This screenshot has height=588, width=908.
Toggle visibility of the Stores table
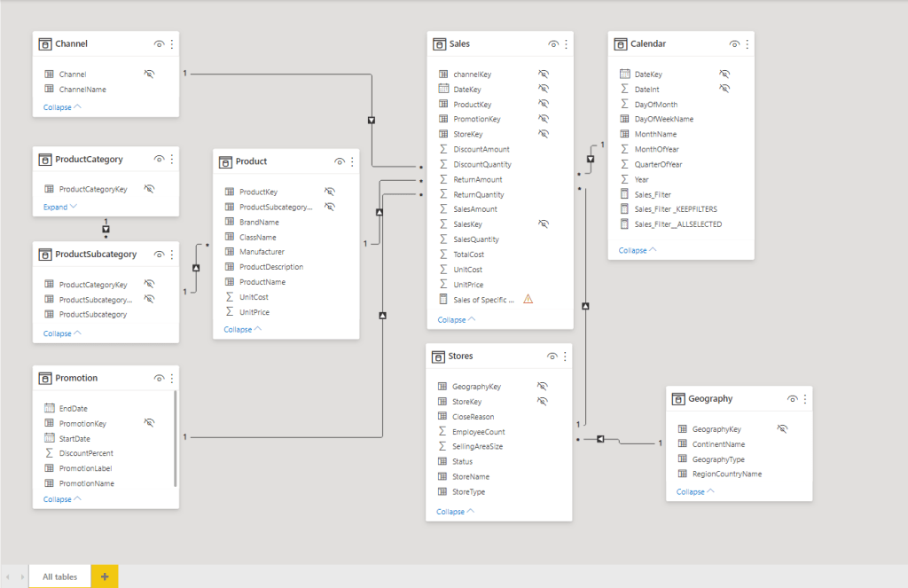pos(552,357)
